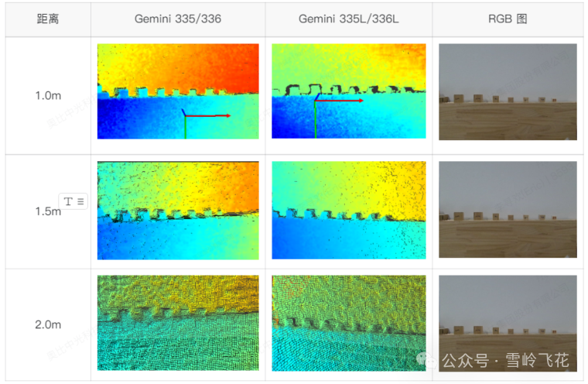The image size is (588, 384).
Task: Select the RGB 图 column header
Action: click(x=508, y=19)
